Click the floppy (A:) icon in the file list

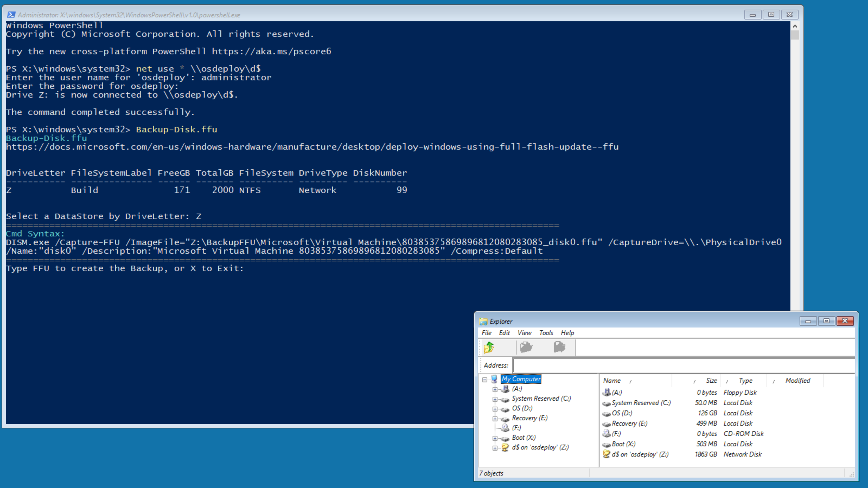pyautogui.click(x=606, y=392)
